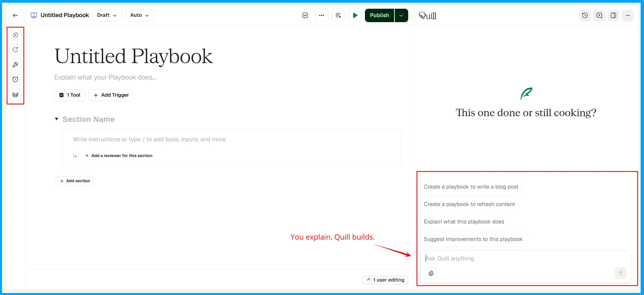Screen dimensions: 644x295
Task: Click Add section
Action: click(x=75, y=181)
